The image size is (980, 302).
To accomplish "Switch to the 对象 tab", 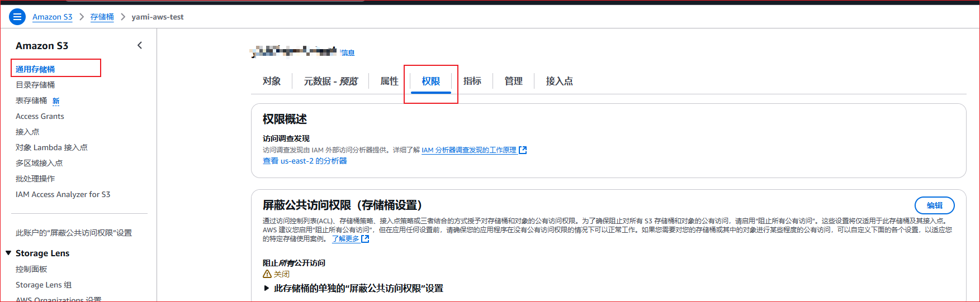I will (x=272, y=81).
